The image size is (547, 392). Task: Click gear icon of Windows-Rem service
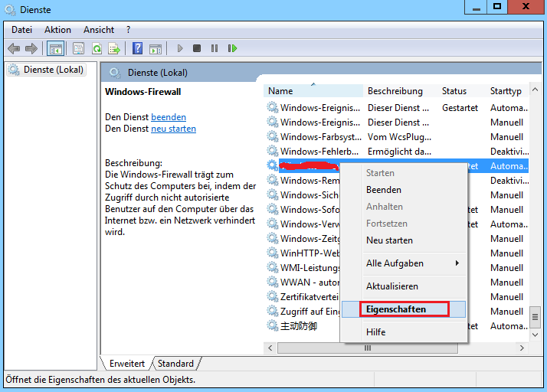pyautogui.click(x=273, y=181)
